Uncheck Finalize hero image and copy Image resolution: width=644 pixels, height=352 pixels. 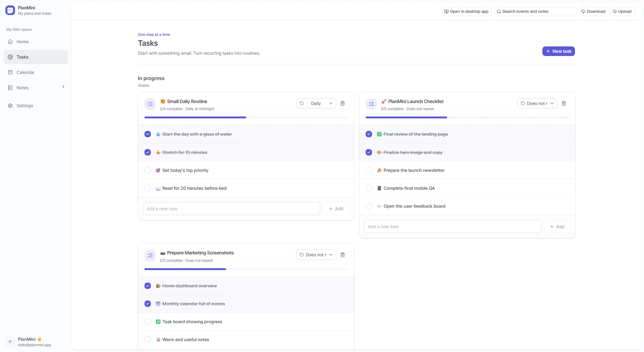click(369, 152)
